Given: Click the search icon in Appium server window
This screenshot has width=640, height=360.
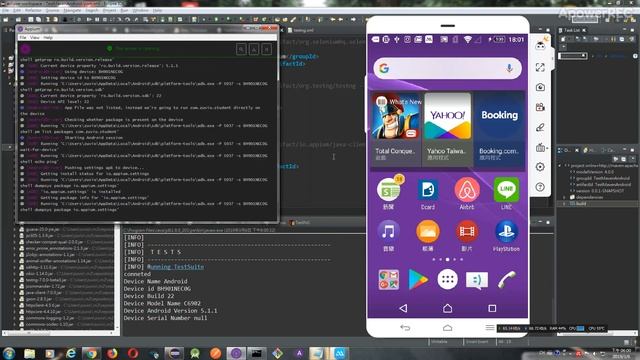Looking at the screenshot, I should (x=241, y=49).
